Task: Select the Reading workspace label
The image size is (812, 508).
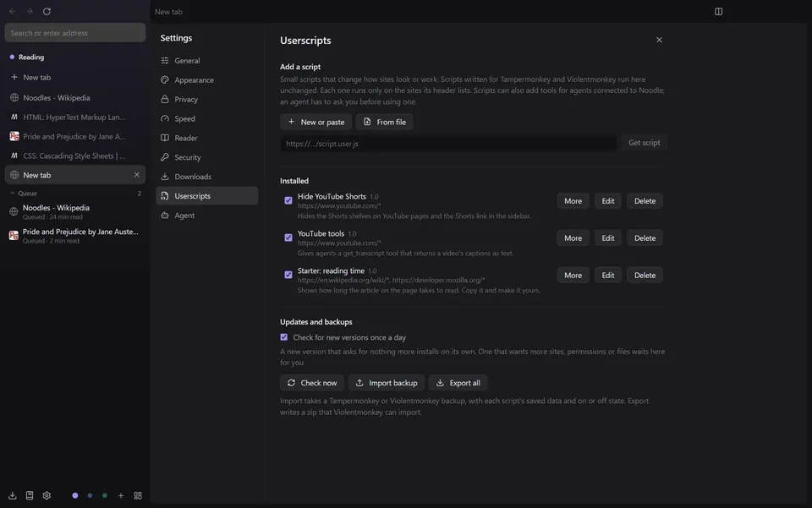Action: coord(31,57)
